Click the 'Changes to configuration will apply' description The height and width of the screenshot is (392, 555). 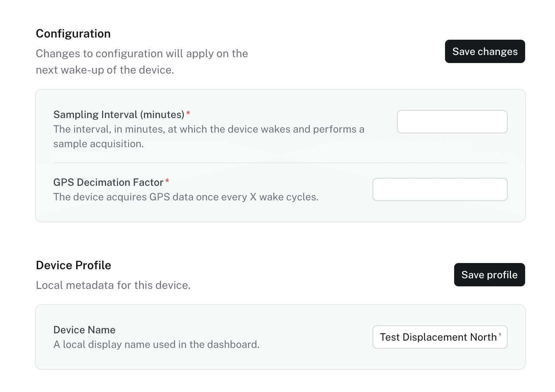coord(142,62)
